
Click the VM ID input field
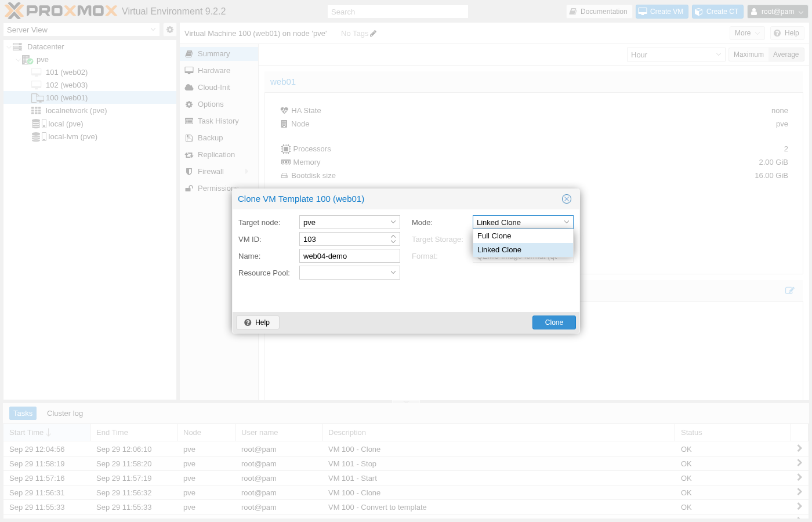click(x=343, y=239)
